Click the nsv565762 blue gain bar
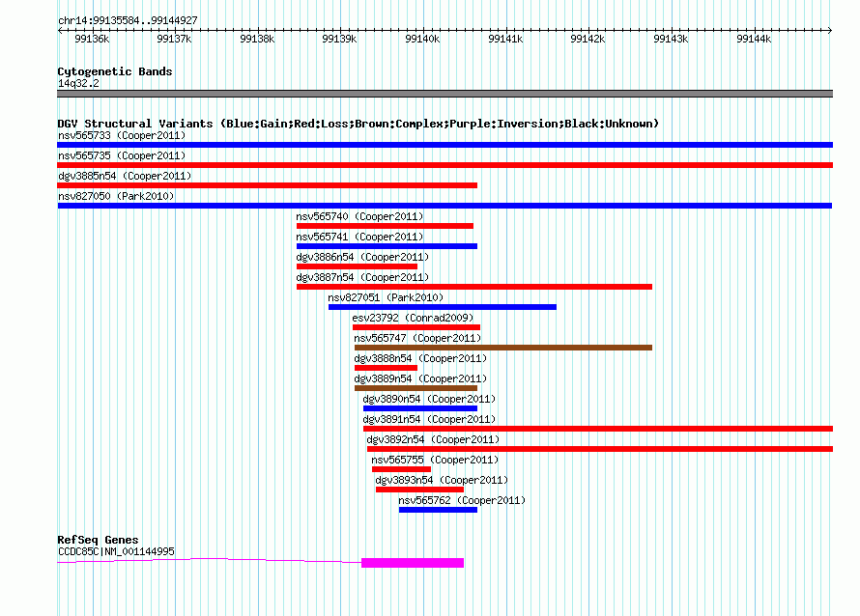 click(x=439, y=510)
